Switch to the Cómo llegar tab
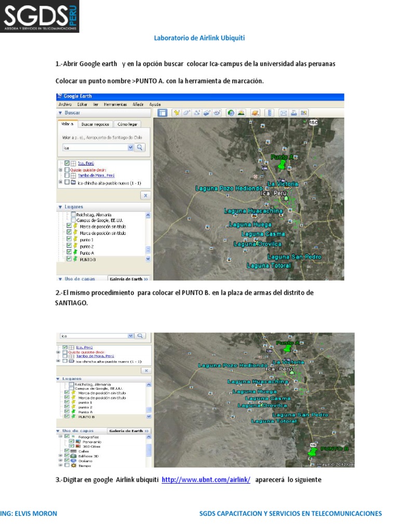The image size is (399, 532). coord(127,124)
